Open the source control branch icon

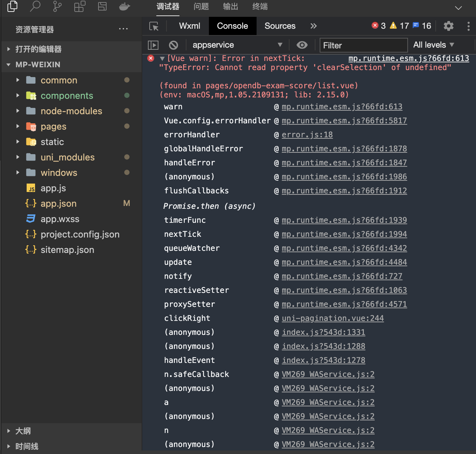pos(57,6)
